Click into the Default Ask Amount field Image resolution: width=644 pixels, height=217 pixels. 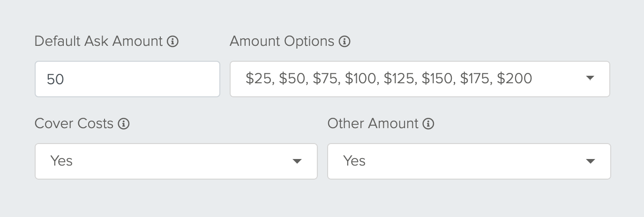click(x=127, y=79)
